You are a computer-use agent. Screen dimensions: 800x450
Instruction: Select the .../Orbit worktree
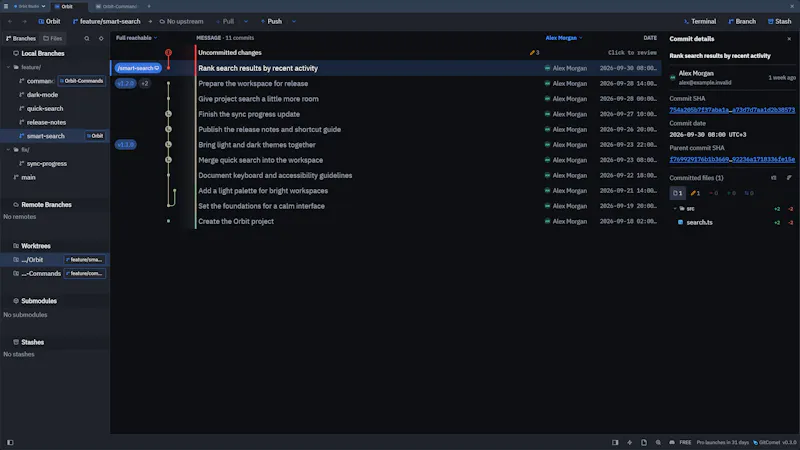pos(55,260)
